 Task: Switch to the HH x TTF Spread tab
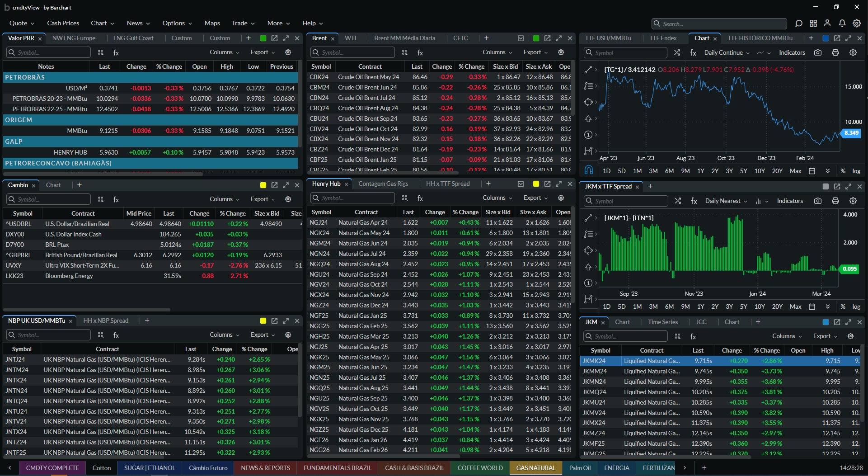pos(448,184)
